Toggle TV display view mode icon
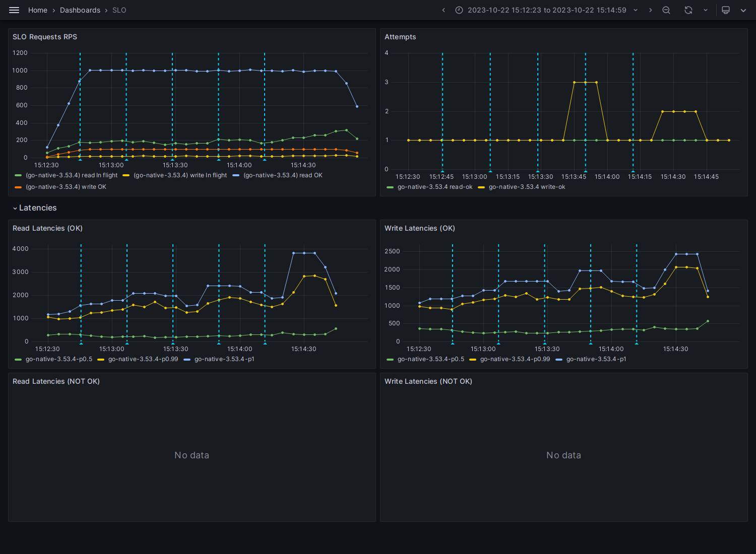Viewport: 756px width, 554px height. pyautogui.click(x=726, y=10)
